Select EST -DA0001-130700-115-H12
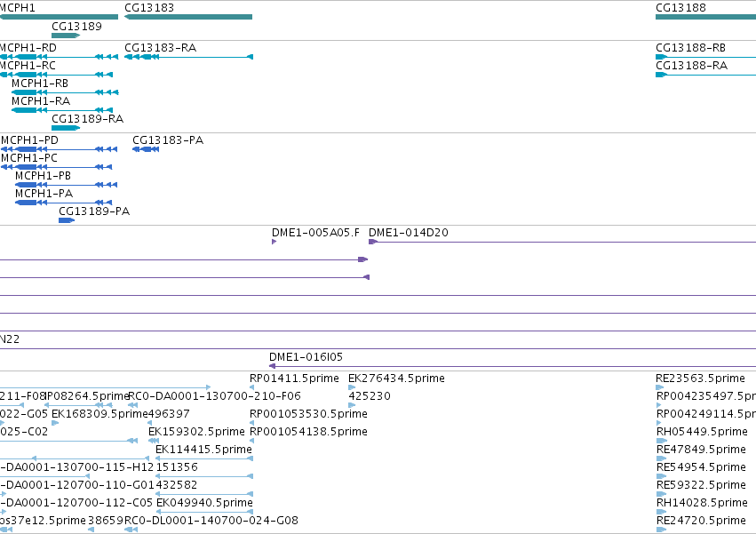 [x=76, y=467]
